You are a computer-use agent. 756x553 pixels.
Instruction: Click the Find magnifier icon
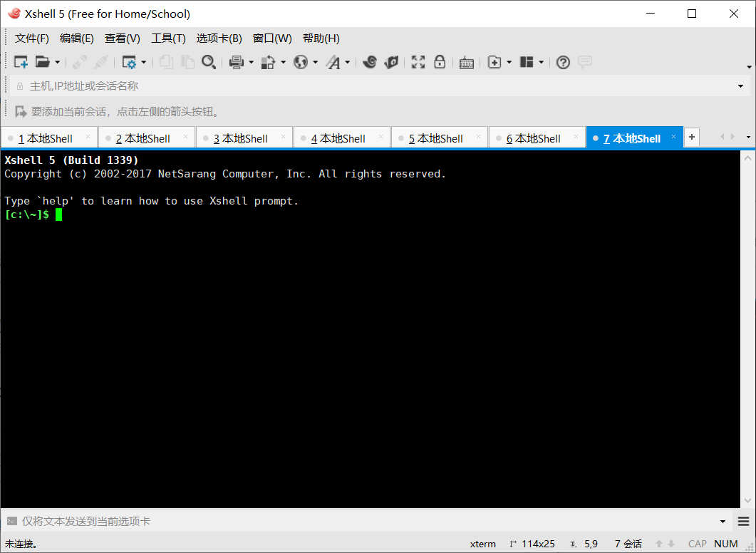click(209, 62)
